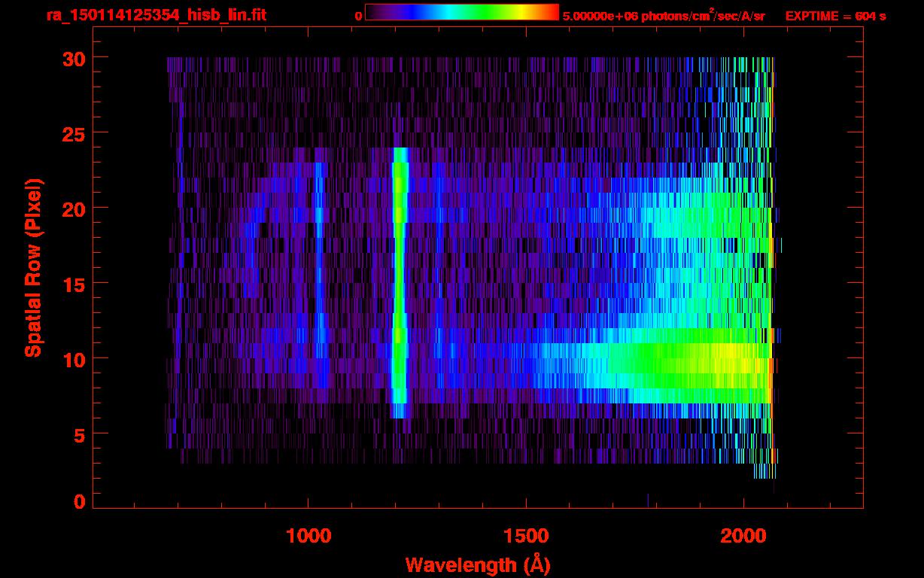Click the Spatial Row (Pixel) y-axis title

pyautogui.click(x=32, y=267)
